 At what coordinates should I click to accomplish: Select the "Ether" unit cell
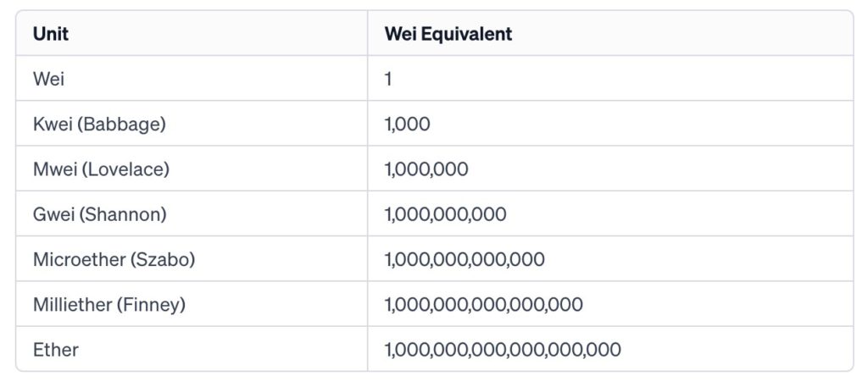point(55,349)
